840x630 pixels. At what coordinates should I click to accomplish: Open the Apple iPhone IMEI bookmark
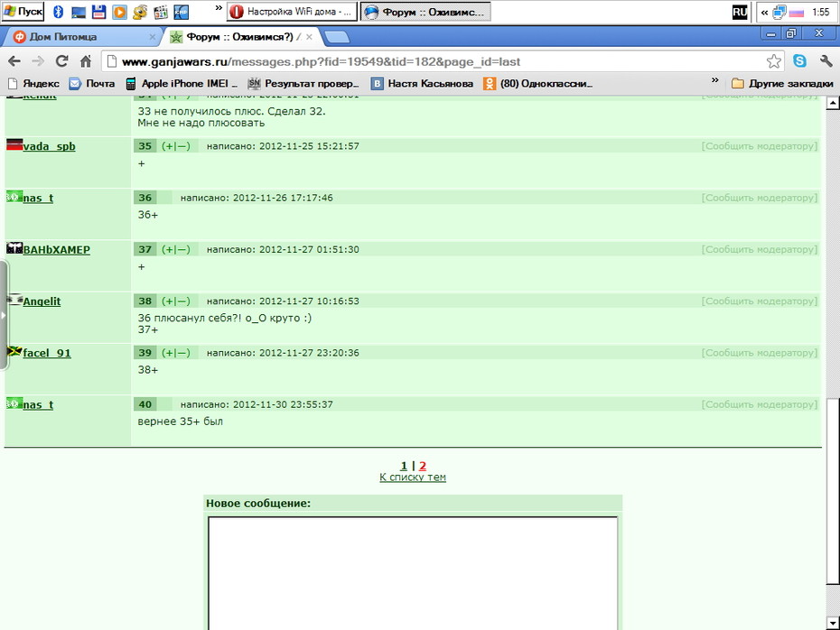181,84
